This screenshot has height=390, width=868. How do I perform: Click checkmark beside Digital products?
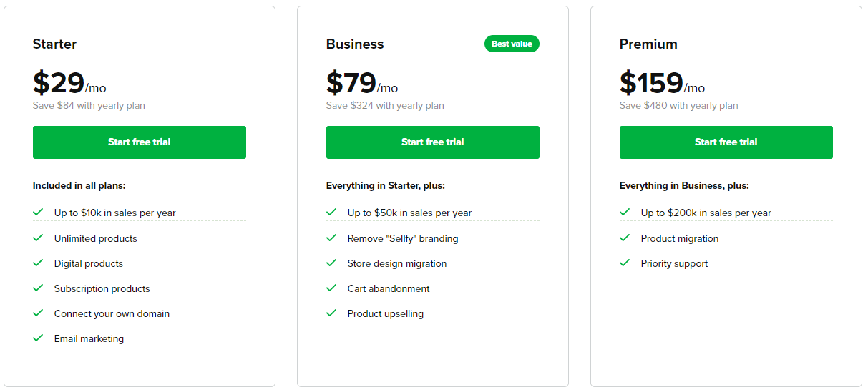(38, 263)
